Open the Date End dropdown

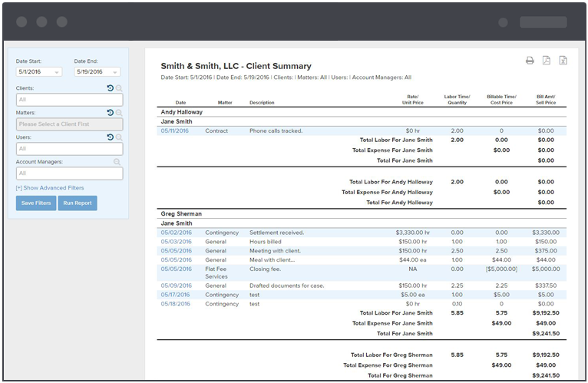point(97,71)
